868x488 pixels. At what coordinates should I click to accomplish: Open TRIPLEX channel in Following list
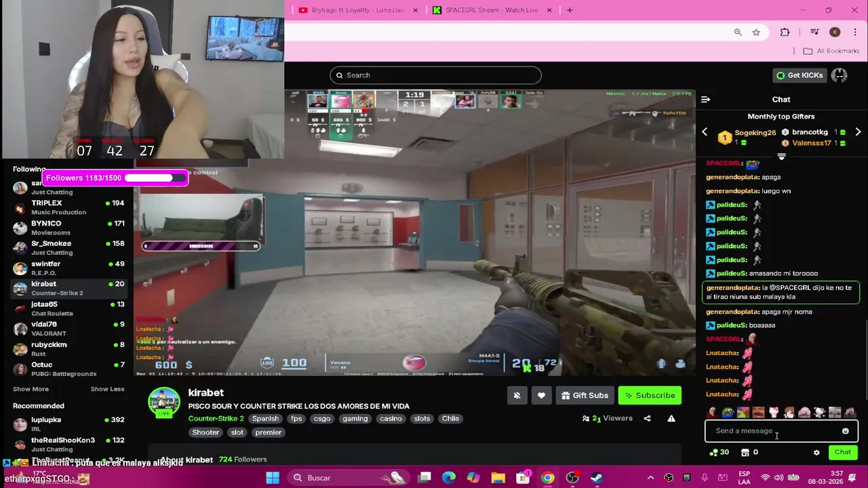pyautogui.click(x=69, y=207)
